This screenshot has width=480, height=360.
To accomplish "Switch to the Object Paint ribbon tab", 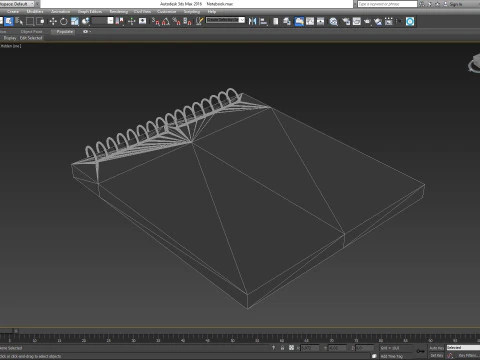I will tap(31, 32).
